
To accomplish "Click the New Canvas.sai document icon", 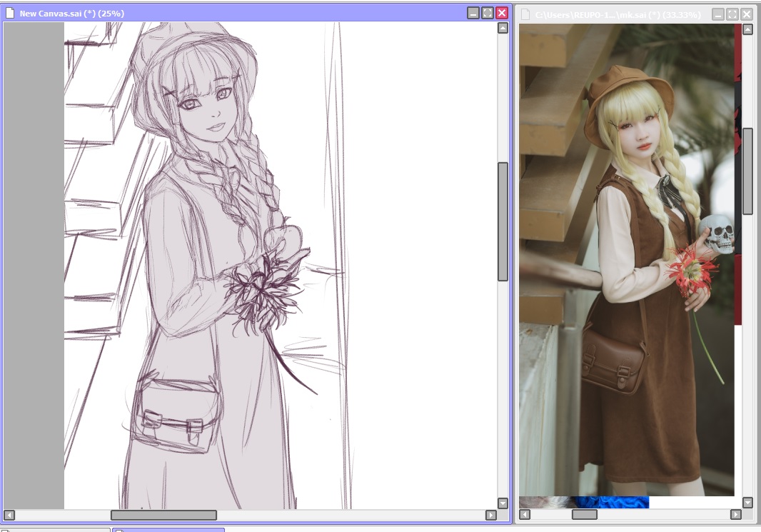I will (x=10, y=13).
